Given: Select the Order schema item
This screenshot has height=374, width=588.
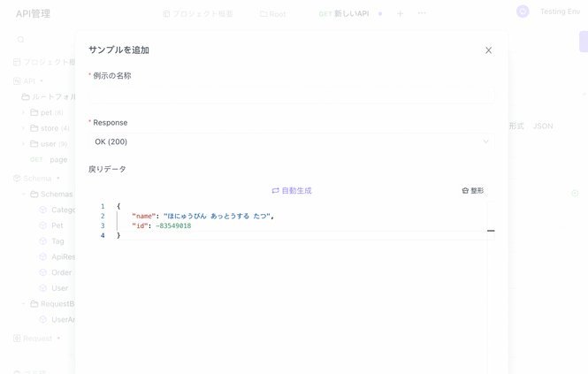Looking at the screenshot, I should (55, 272).
